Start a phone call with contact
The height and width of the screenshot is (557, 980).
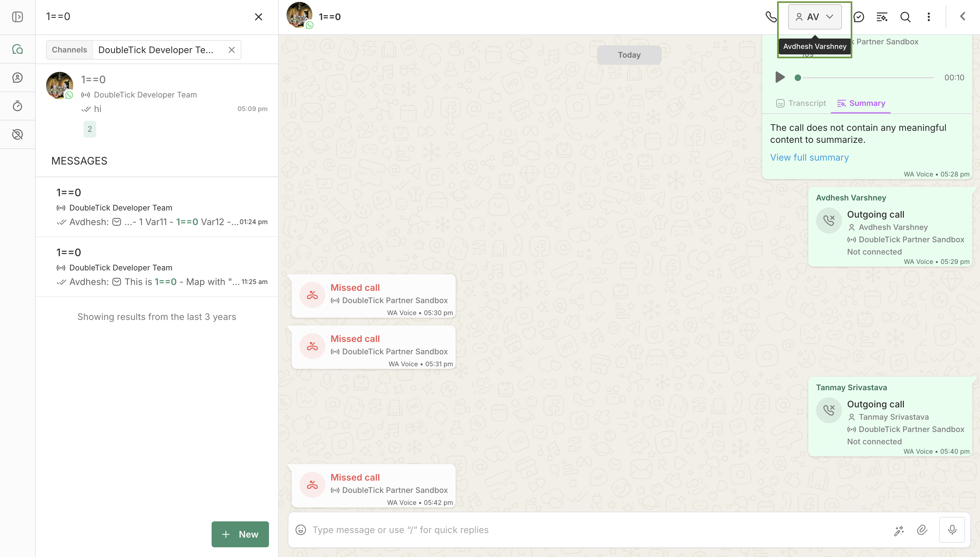click(771, 17)
